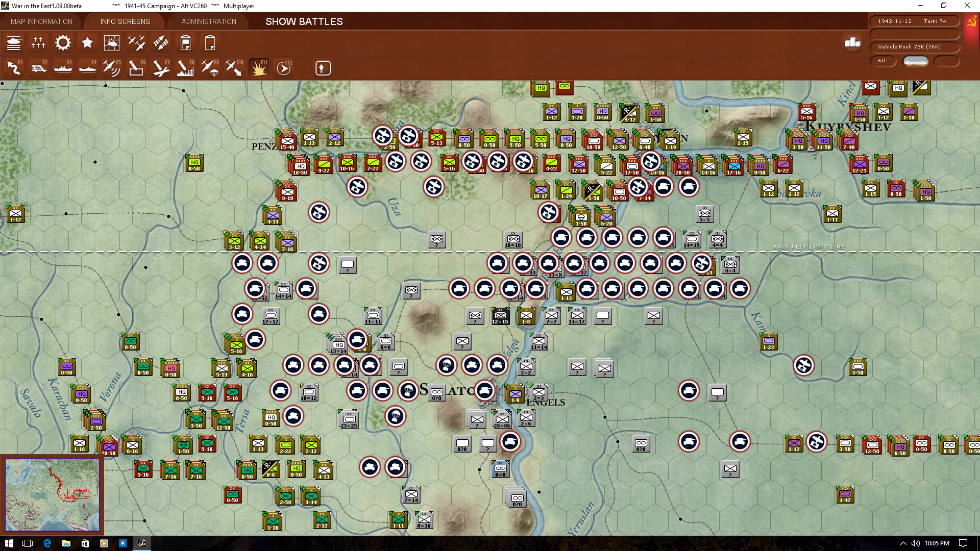Screen dimensions: 980x551
Task: Select the 15-40 unit counter near Penza
Action: [287, 141]
